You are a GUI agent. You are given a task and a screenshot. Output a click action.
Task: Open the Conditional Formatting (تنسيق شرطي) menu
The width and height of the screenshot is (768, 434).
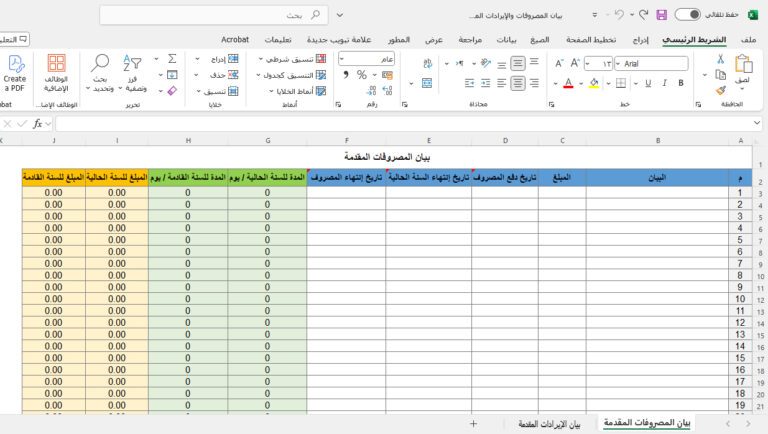coord(292,59)
